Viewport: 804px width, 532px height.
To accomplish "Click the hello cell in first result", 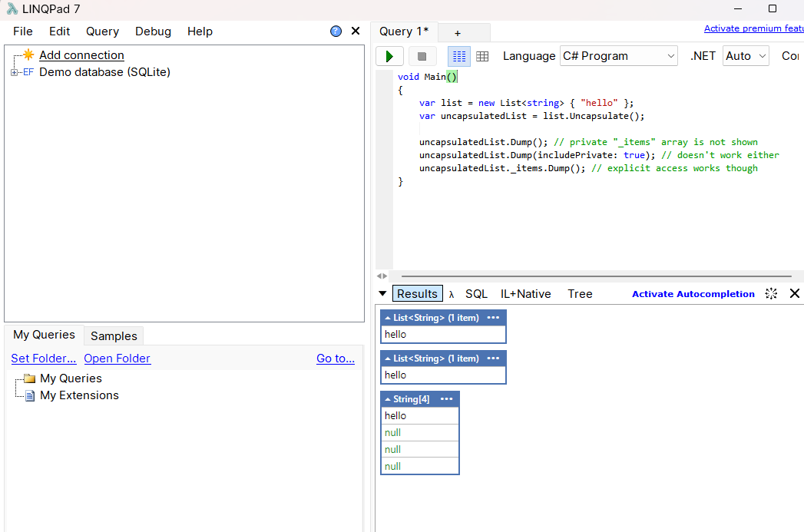I will [x=444, y=334].
